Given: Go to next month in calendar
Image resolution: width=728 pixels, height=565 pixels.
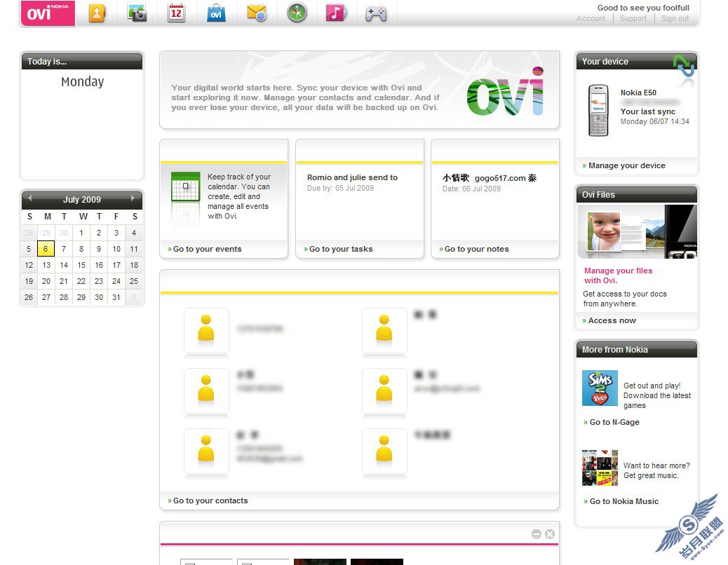Looking at the screenshot, I should (133, 198).
